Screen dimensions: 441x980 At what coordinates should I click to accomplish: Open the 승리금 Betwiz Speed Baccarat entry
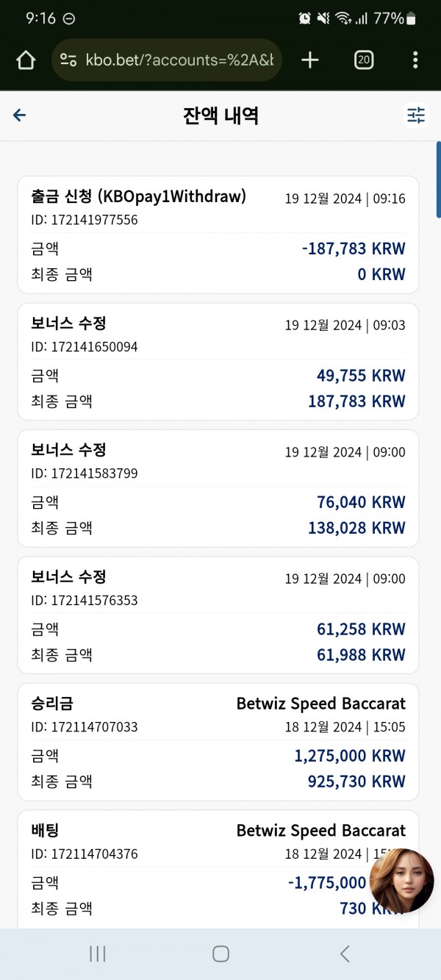pos(218,742)
